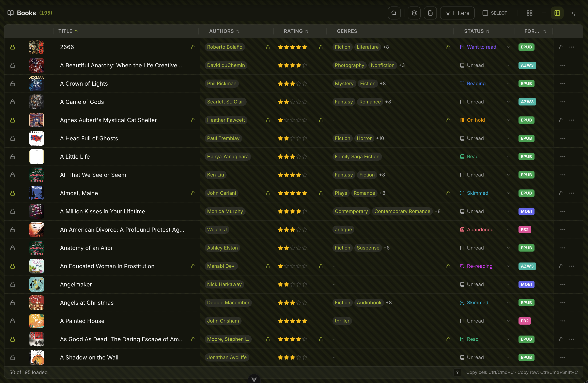Screen dimensions: 588x383
Task: Expand Read status dropdown for A Little Life
Action: tap(508, 157)
